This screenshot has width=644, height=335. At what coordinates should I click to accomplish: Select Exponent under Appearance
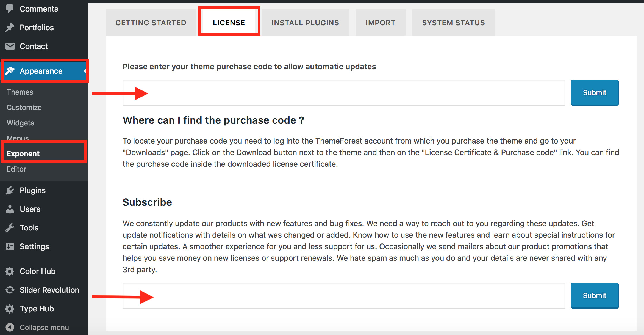(x=23, y=153)
